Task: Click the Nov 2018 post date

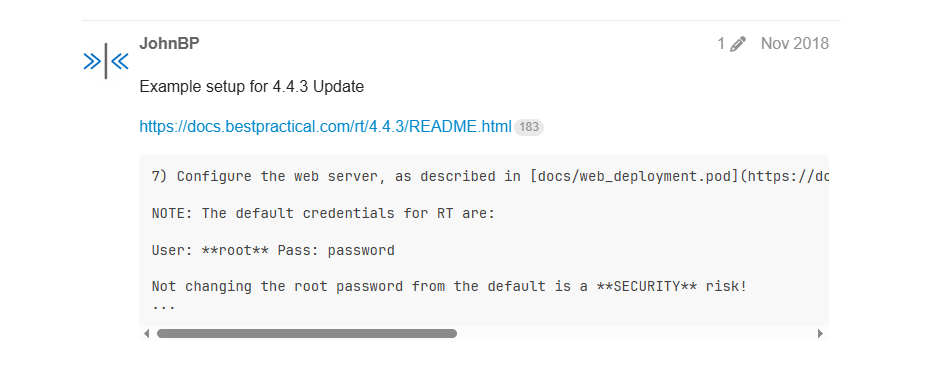Action: click(x=795, y=43)
